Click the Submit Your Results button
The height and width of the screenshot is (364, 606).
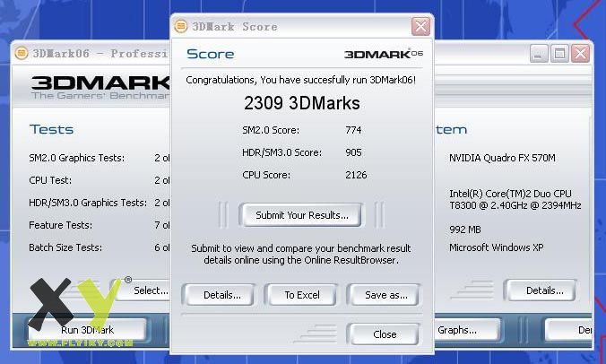pos(300,215)
